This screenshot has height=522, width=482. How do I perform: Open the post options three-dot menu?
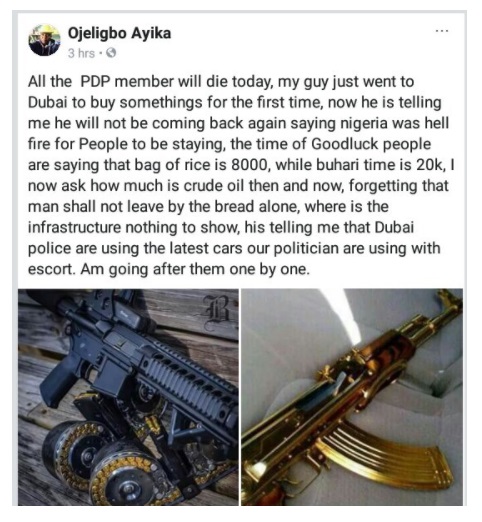pyautogui.click(x=442, y=31)
